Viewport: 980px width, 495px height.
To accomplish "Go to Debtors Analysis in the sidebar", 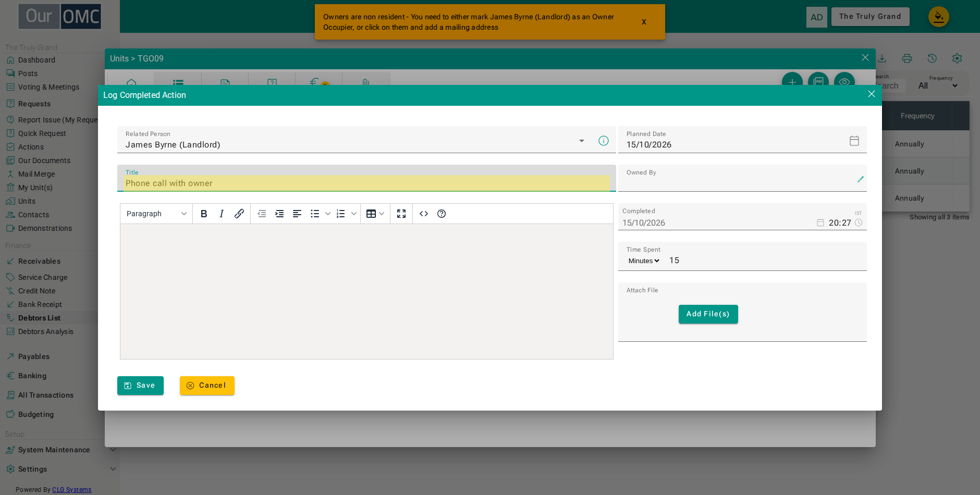I will [46, 331].
